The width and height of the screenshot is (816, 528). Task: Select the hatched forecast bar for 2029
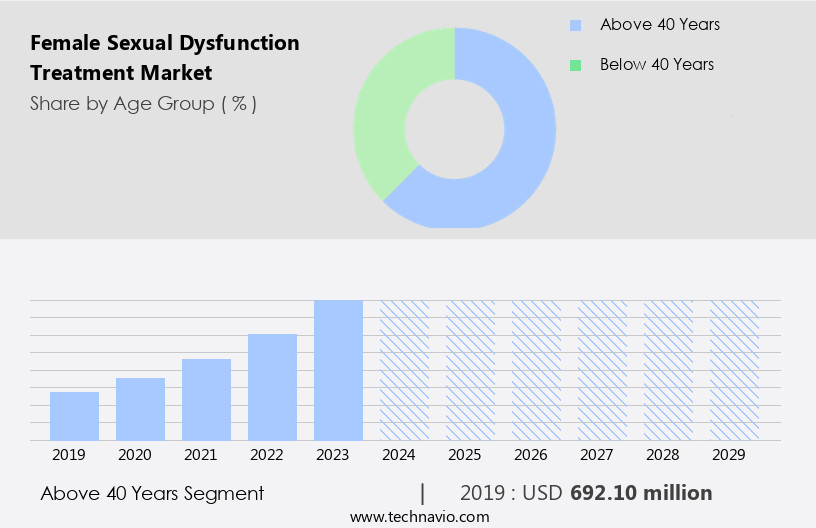[x=734, y=370]
